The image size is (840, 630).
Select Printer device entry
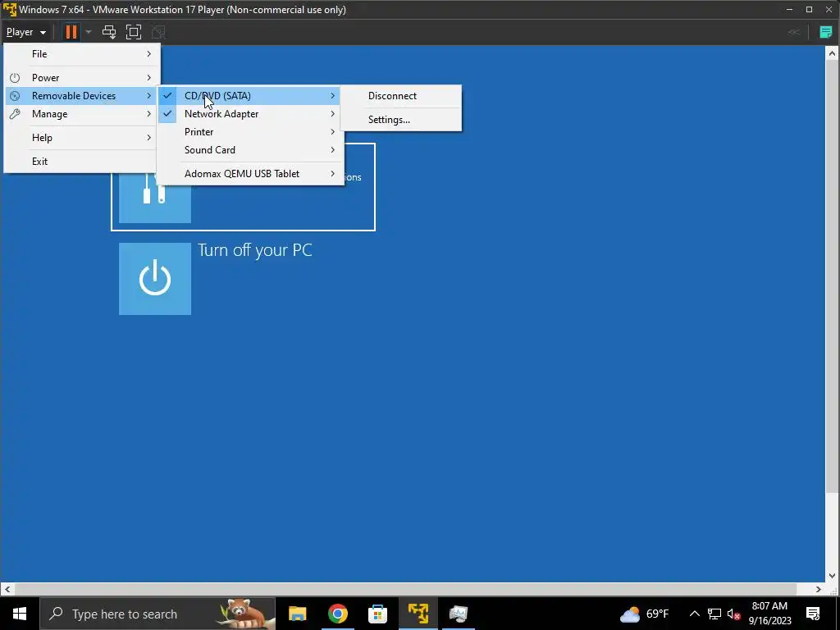(250, 132)
